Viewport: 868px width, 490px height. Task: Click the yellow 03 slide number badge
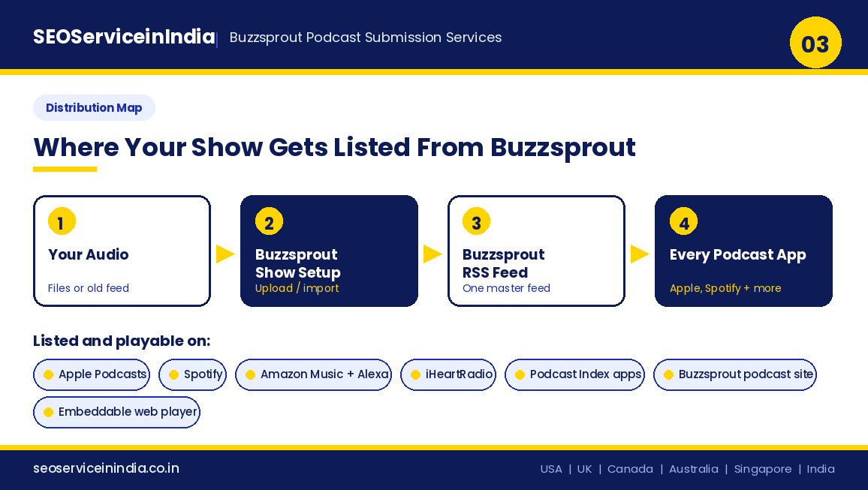(815, 43)
